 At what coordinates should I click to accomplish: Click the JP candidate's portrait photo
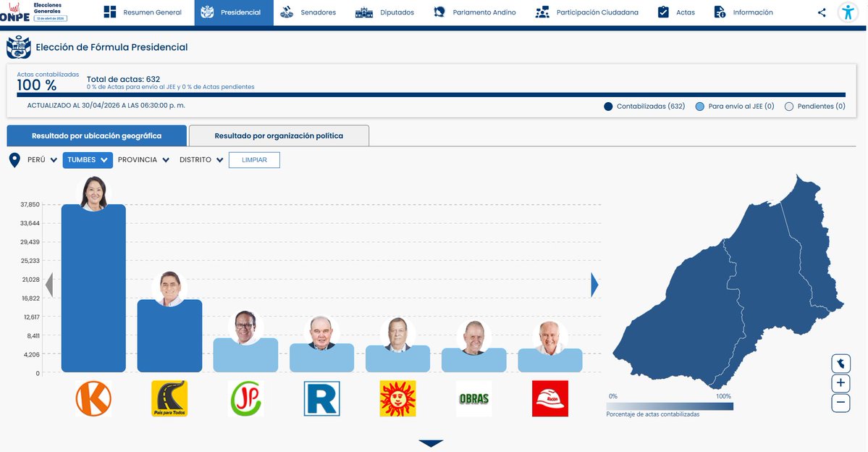(245, 327)
